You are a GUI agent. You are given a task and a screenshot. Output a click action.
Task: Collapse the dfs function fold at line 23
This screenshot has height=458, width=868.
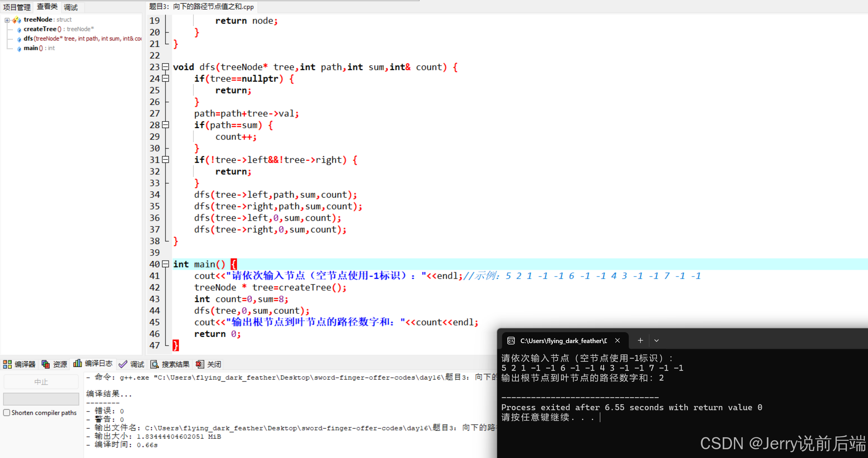click(x=166, y=67)
